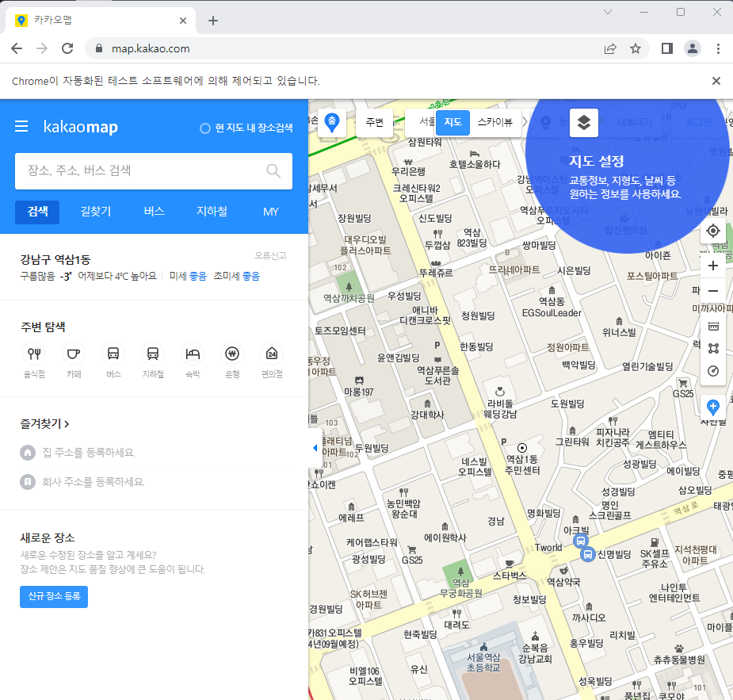Select the area measurement tool
Viewport: 733px width, 700px height.
click(x=713, y=348)
